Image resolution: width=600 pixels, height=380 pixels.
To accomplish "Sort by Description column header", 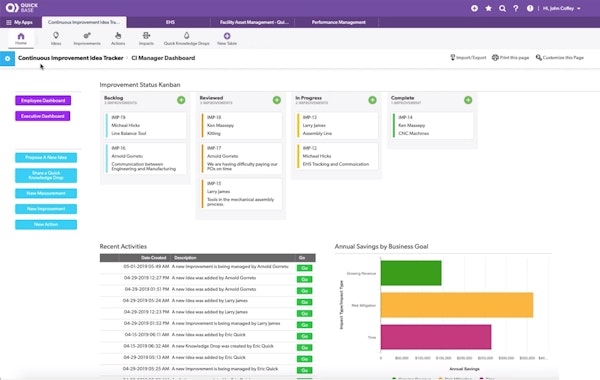I will coord(185,258).
